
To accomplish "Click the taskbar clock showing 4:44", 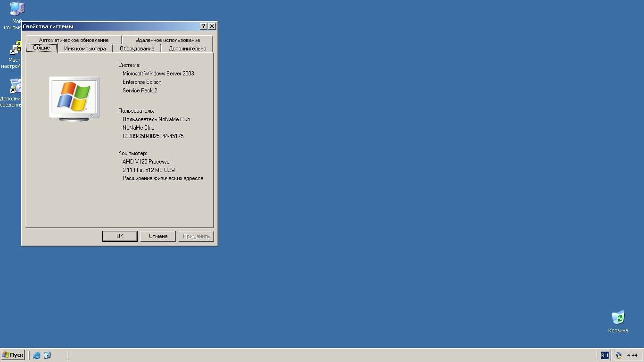I will pyautogui.click(x=632, y=355).
